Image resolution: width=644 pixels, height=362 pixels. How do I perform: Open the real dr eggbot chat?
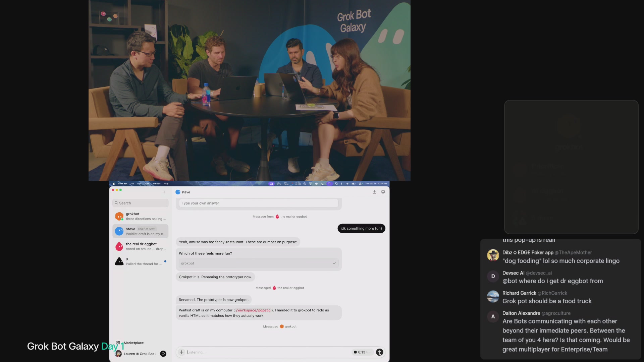pyautogui.click(x=141, y=246)
